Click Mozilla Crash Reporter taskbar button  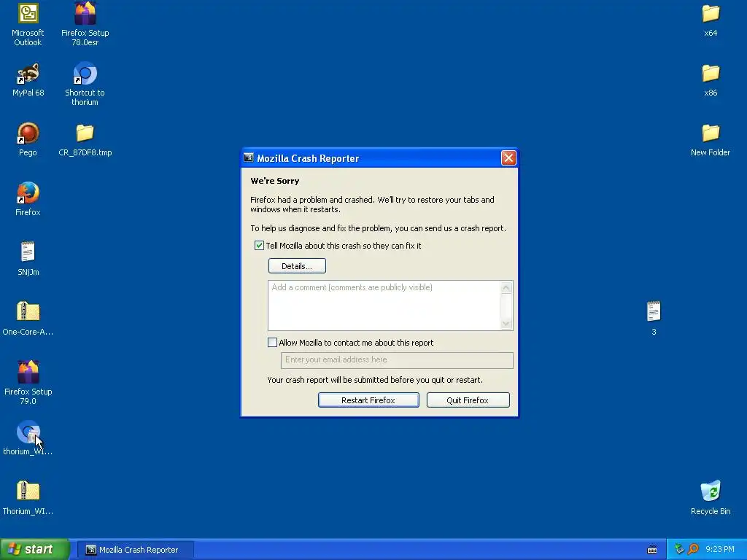coord(135,550)
